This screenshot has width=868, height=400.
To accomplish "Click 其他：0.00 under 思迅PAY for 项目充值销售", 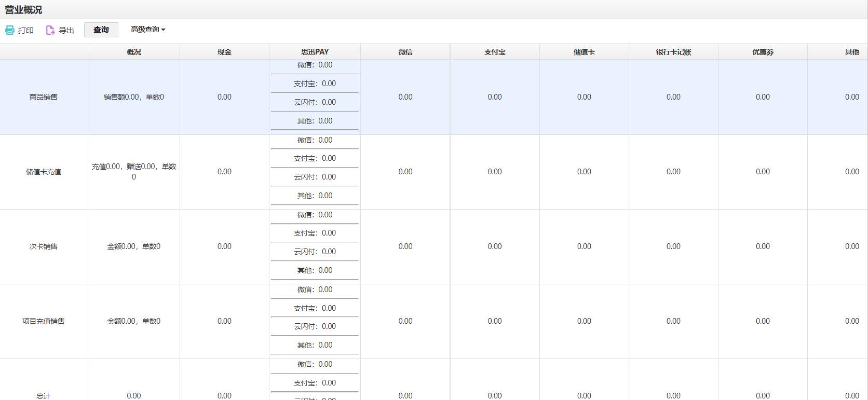I will (x=315, y=345).
